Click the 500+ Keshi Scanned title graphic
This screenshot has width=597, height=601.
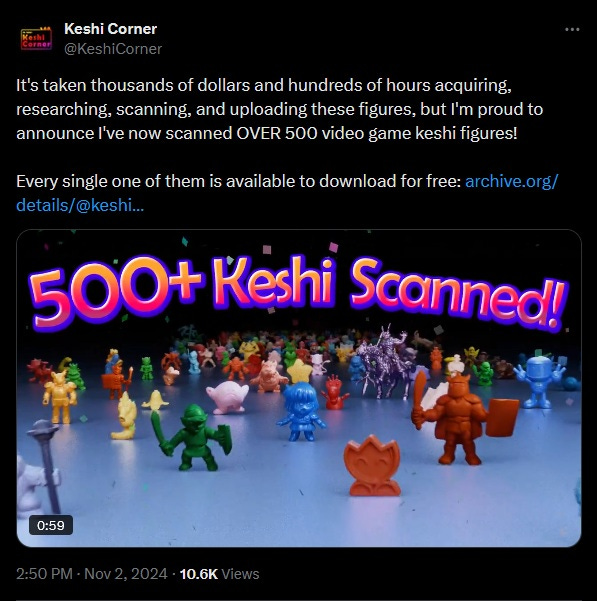[298, 292]
